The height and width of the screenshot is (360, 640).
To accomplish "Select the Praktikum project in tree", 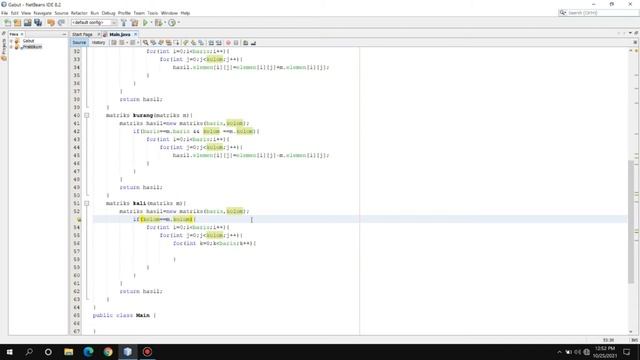I will [32, 47].
